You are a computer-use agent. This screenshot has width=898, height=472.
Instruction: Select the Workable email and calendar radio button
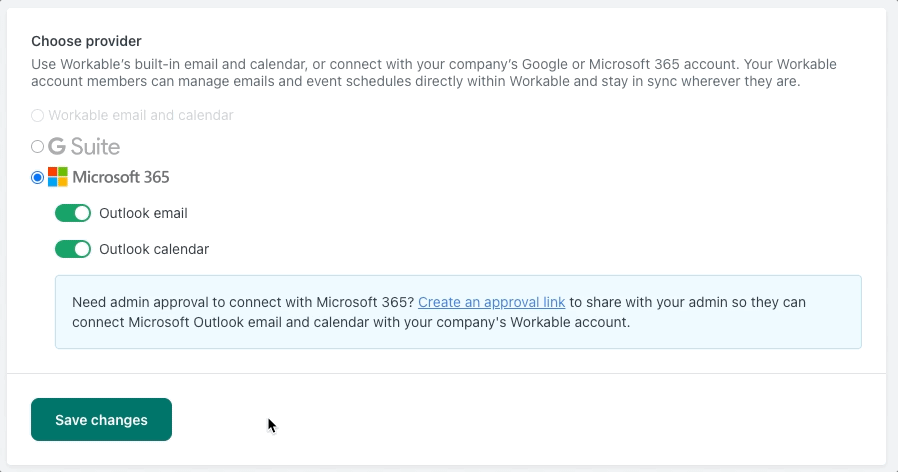pos(37,116)
